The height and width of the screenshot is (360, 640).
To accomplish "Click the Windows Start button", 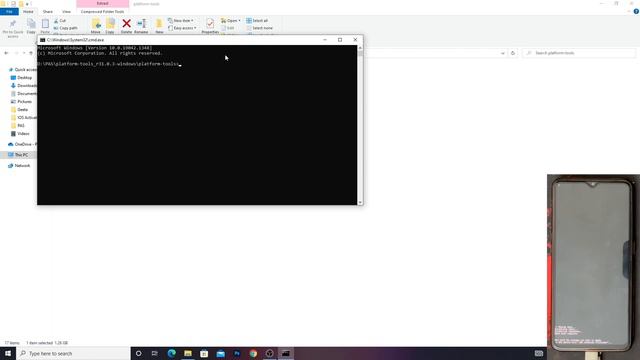I will tap(8, 353).
